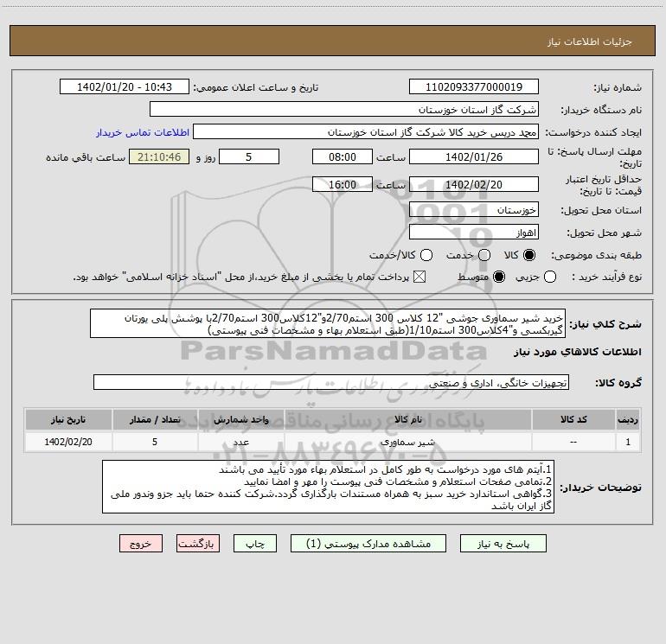Click the توضیحات خریدار notes box
This screenshot has width=666, height=644.
(x=328, y=487)
